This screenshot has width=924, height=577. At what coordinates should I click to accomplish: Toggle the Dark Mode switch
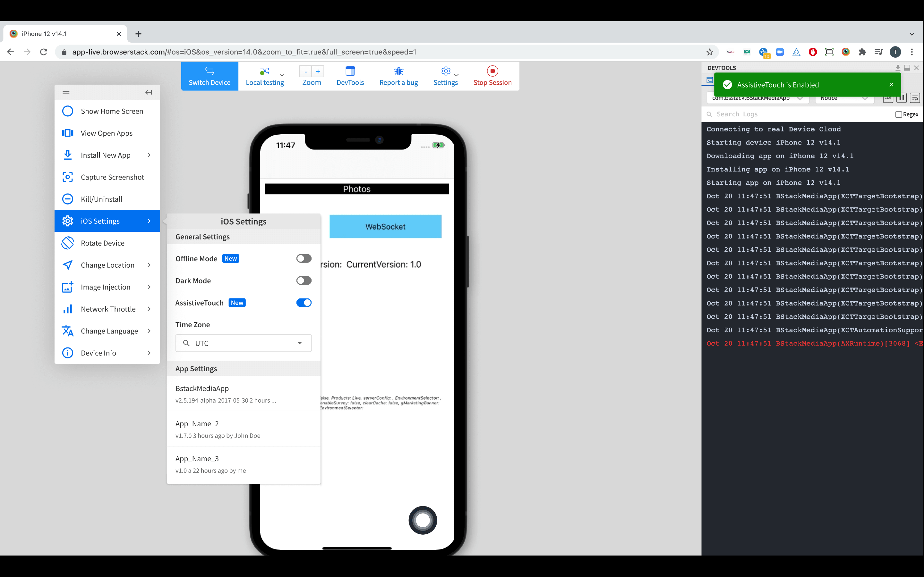click(303, 280)
